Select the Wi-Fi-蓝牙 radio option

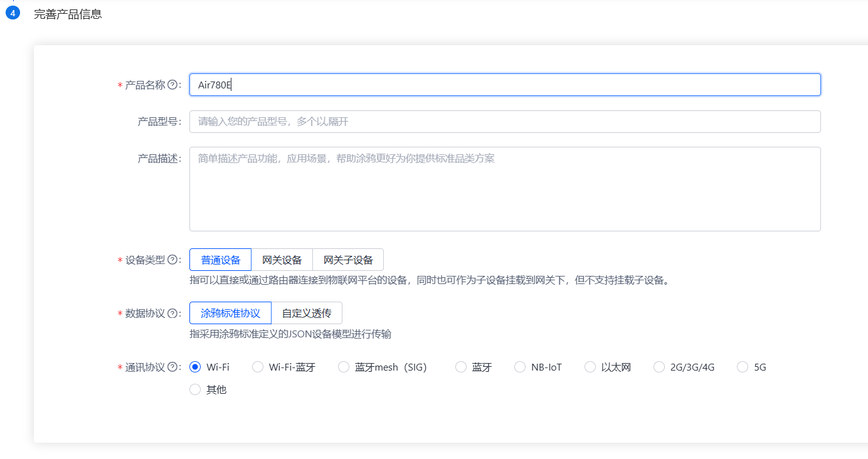tap(258, 367)
